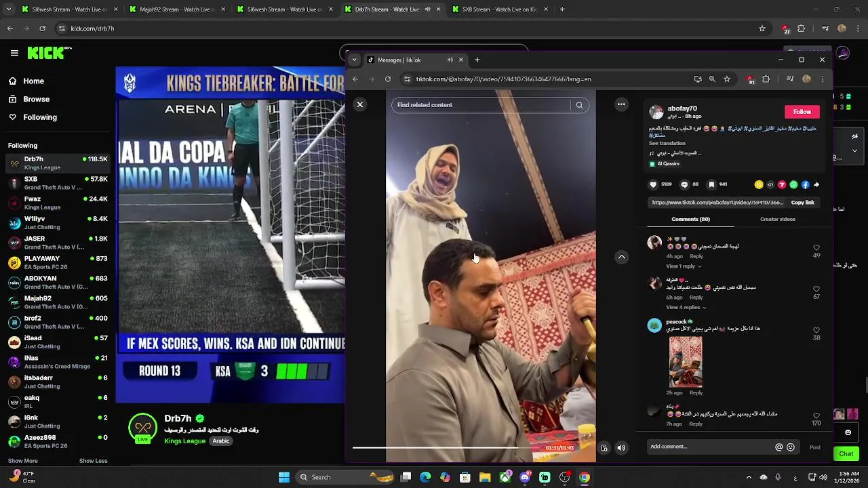
Task: Copy the TikTok video link
Action: [802, 202]
